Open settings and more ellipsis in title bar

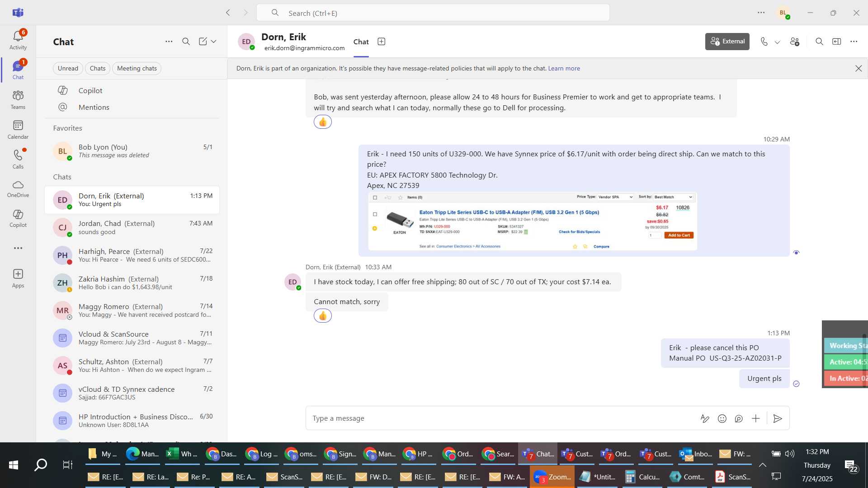(761, 13)
